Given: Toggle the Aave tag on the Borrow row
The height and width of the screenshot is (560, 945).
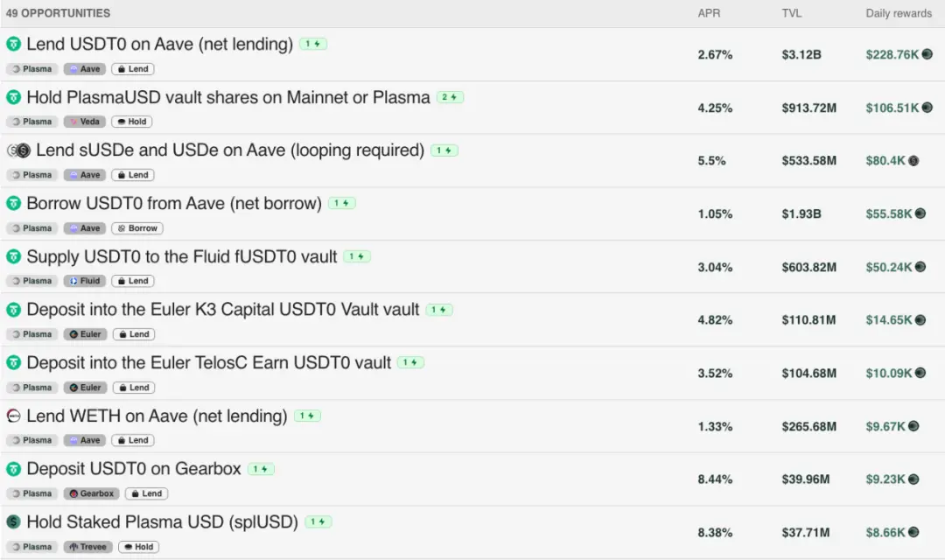Looking at the screenshot, I should (x=84, y=227).
